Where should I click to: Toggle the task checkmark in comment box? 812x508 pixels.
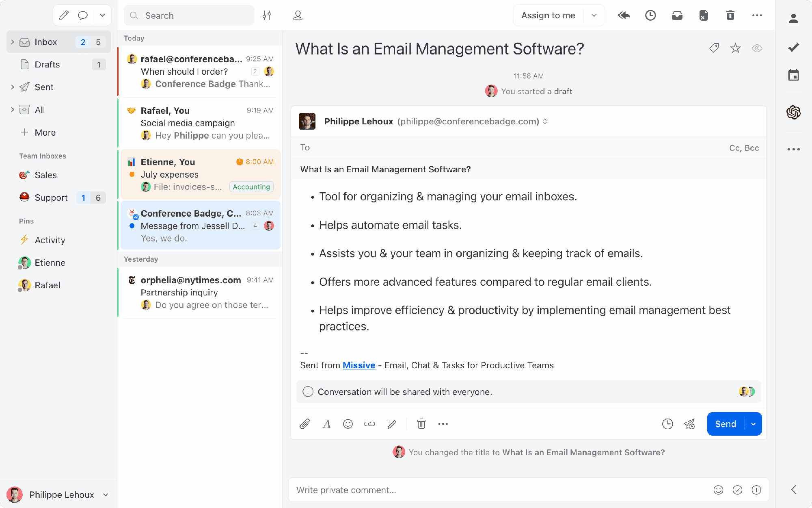[737, 490]
